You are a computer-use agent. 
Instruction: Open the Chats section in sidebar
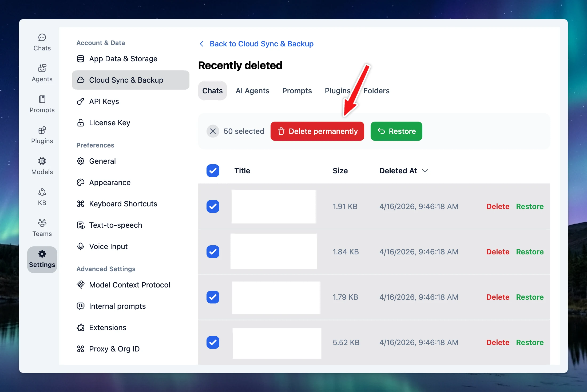point(42,42)
